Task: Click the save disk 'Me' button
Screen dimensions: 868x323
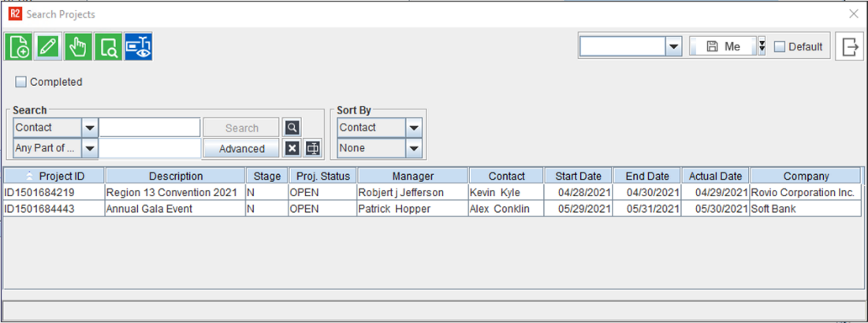Action: click(723, 47)
